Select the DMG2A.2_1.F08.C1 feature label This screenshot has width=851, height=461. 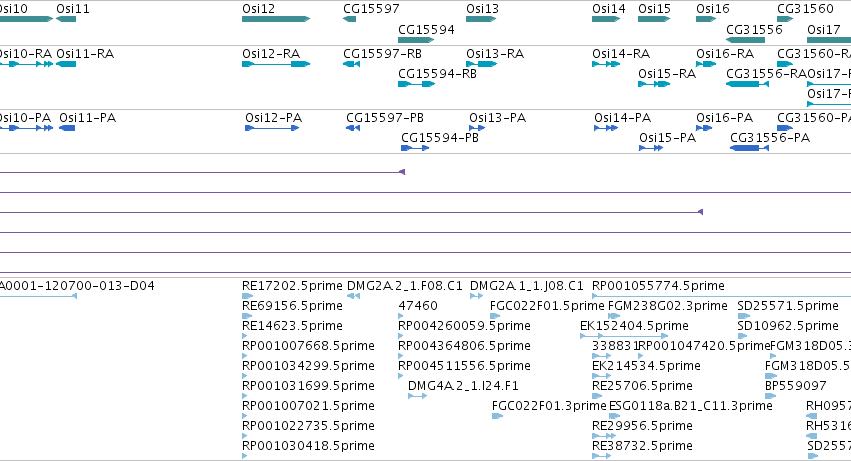click(x=405, y=286)
